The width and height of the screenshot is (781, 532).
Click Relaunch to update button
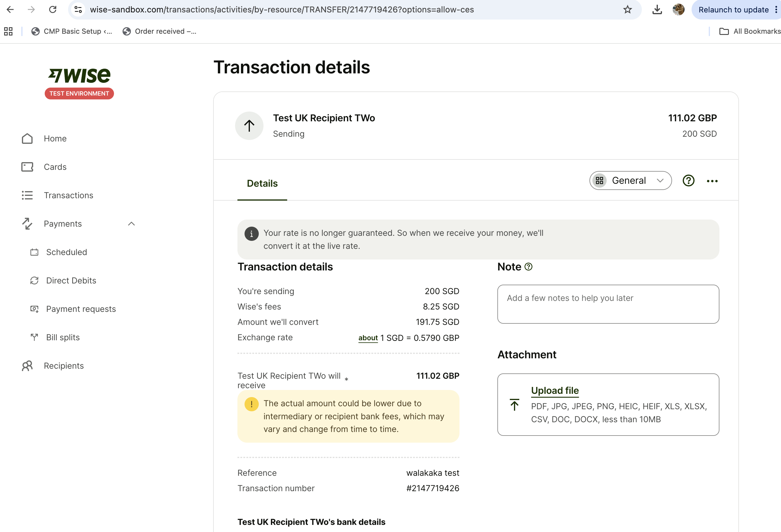(733, 9)
